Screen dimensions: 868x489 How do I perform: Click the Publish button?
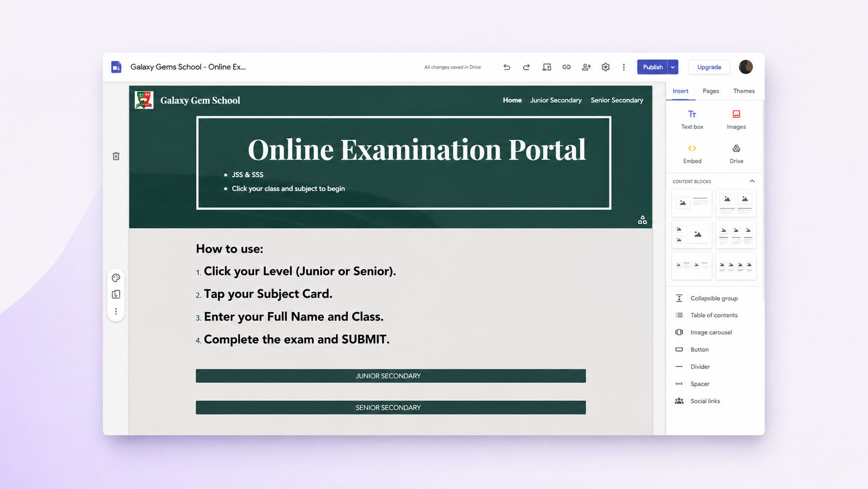[x=653, y=67]
